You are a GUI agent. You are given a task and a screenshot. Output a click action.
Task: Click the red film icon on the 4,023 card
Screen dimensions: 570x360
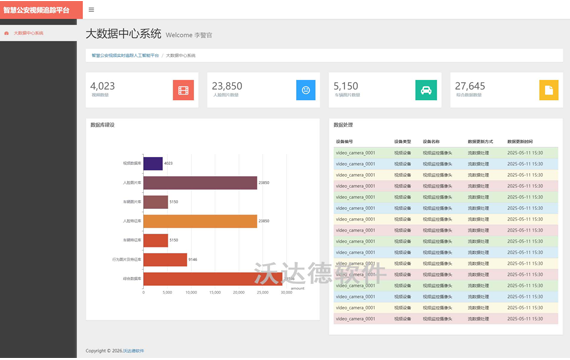183,90
